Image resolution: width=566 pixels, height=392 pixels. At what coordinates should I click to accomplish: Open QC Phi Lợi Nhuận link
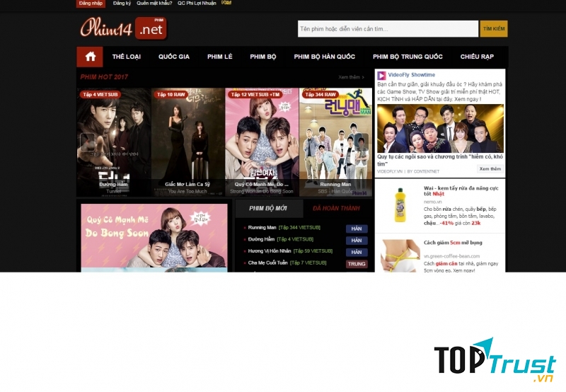point(197,4)
